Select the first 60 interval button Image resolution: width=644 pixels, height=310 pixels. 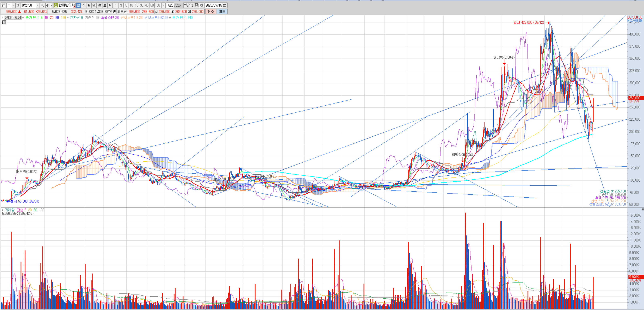(152, 5)
